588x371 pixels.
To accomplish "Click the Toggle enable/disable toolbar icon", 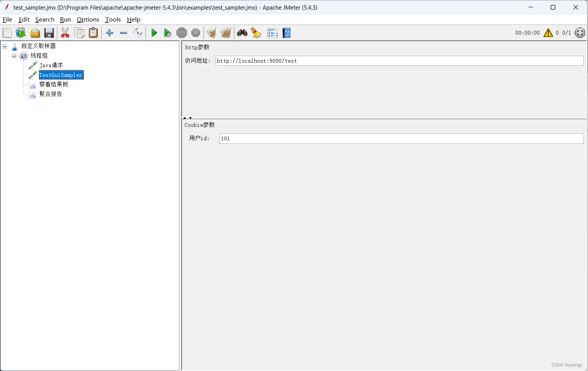I will point(137,33).
